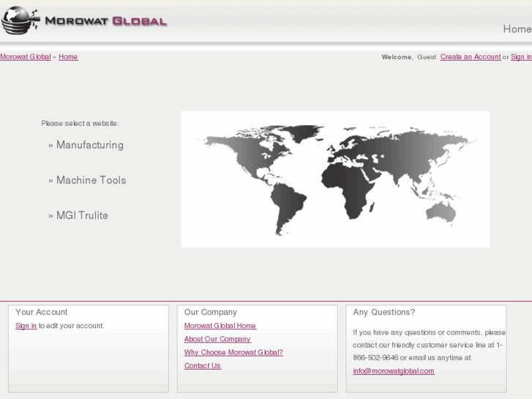
Task: Click the Morowat Global header wordmark
Action: point(105,21)
